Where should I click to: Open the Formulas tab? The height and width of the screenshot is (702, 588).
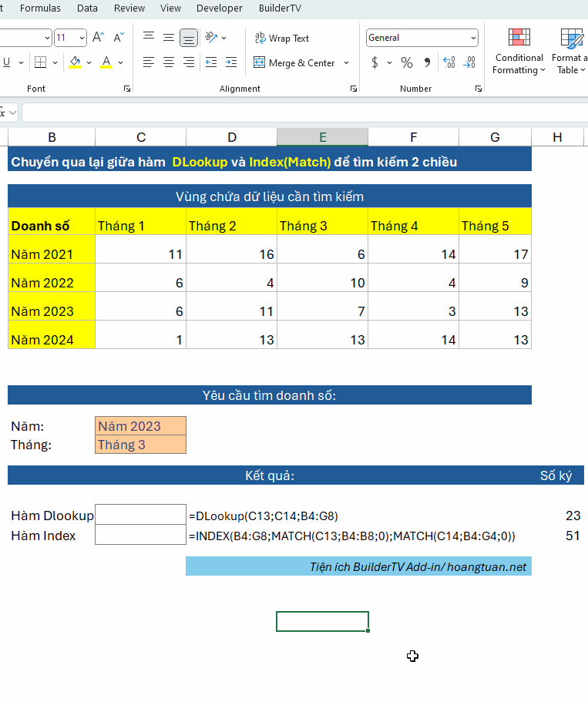pos(40,8)
